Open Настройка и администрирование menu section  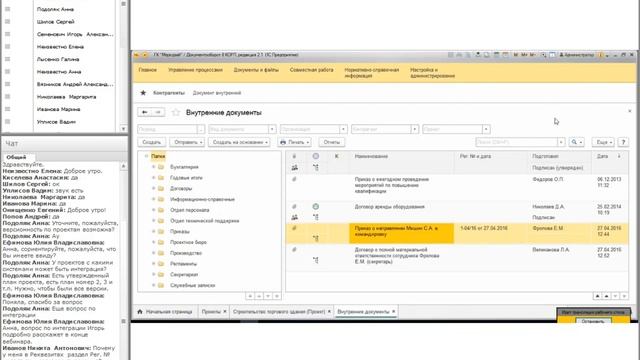tap(432, 73)
